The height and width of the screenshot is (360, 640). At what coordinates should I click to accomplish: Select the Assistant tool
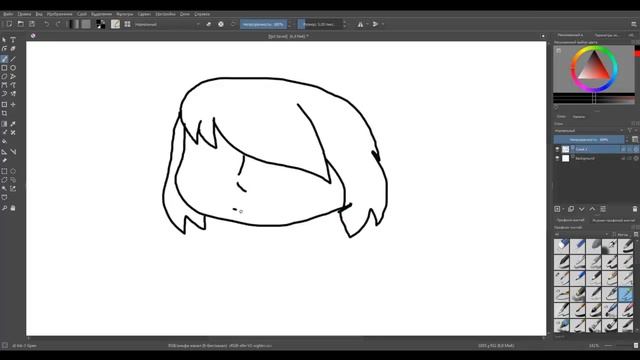[4, 152]
